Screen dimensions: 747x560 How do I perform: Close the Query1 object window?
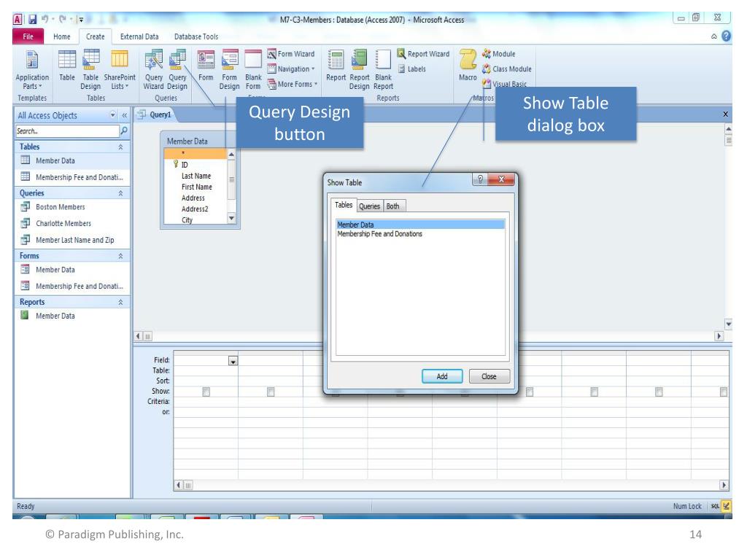725,114
